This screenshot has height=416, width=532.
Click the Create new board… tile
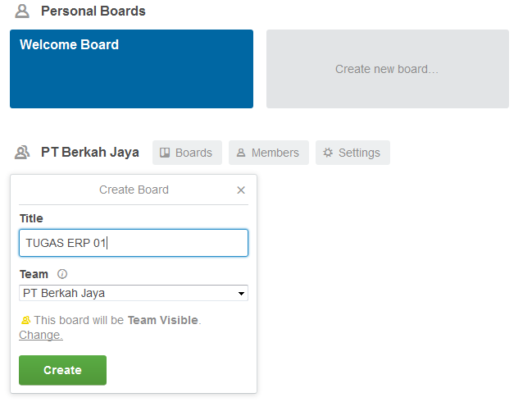[x=387, y=69]
